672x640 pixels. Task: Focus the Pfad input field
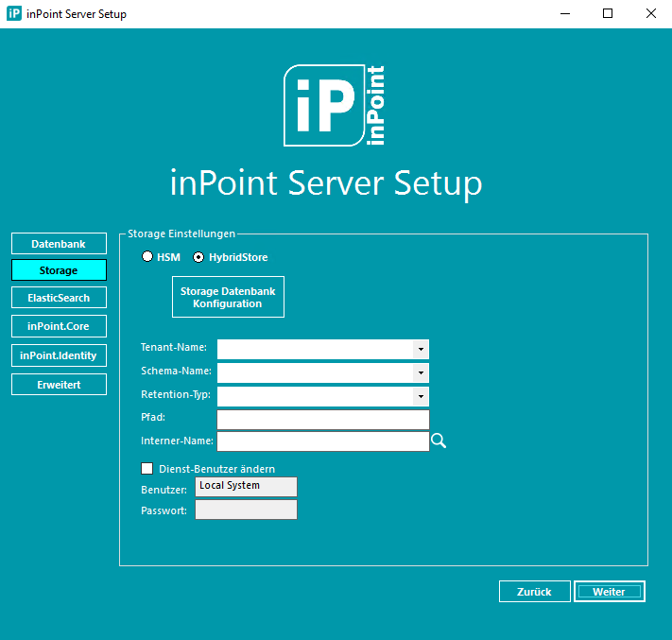[323, 420]
